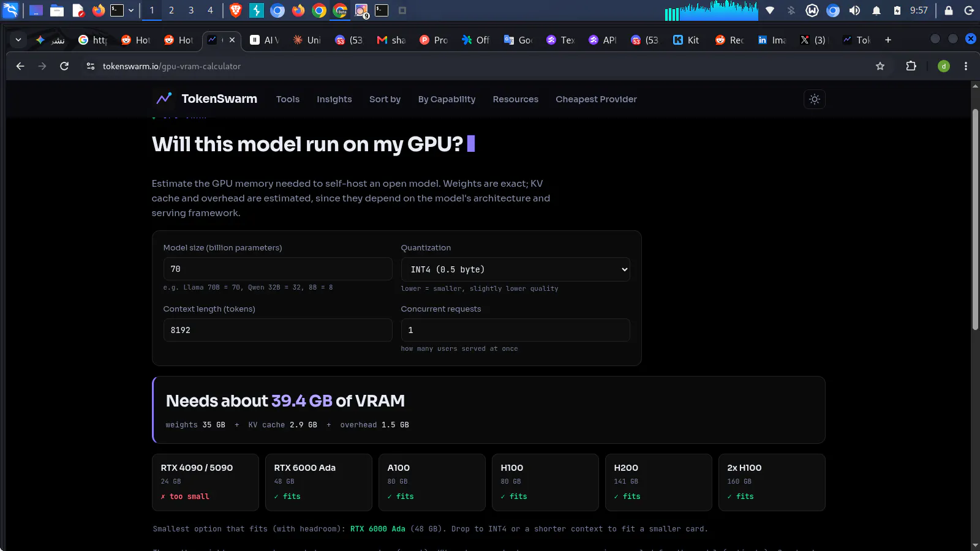This screenshot has height=551, width=980.
Task: Open the Insights menu
Action: click(x=334, y=99)
